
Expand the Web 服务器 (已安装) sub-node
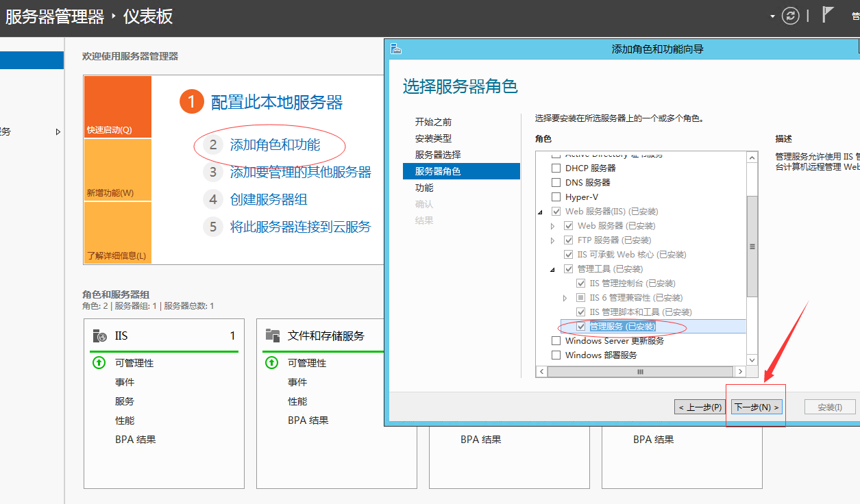click(553, 225)
